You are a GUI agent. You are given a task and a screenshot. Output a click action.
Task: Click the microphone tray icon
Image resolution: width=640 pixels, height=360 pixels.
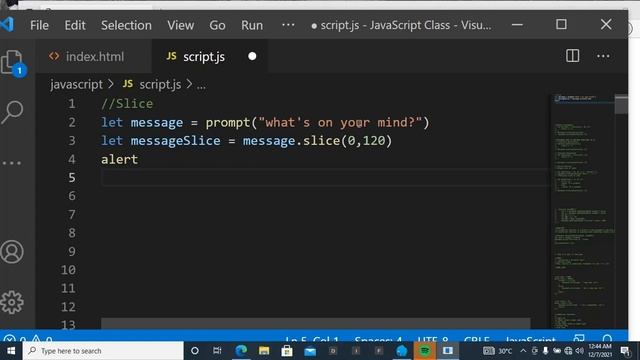[545, 351]
